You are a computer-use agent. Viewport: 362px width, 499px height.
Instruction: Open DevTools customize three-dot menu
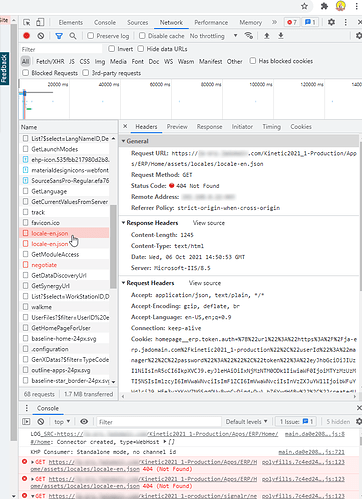[x=346, y=22]
